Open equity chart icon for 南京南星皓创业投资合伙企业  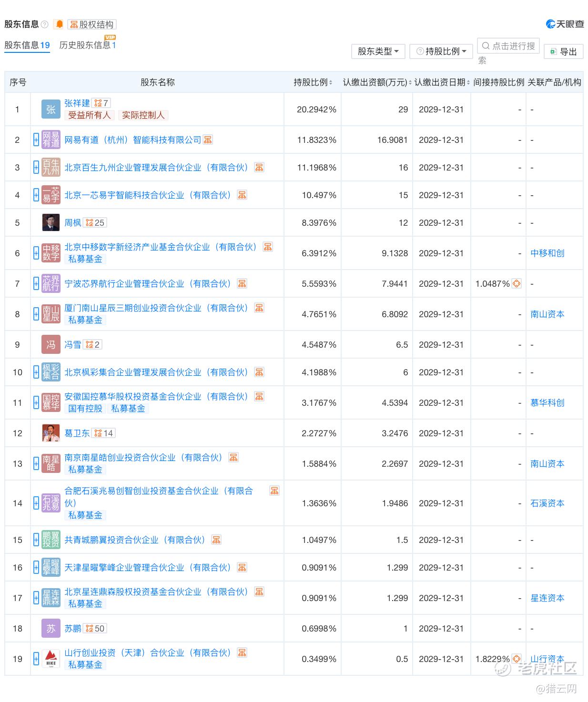[x=233, y=458]
